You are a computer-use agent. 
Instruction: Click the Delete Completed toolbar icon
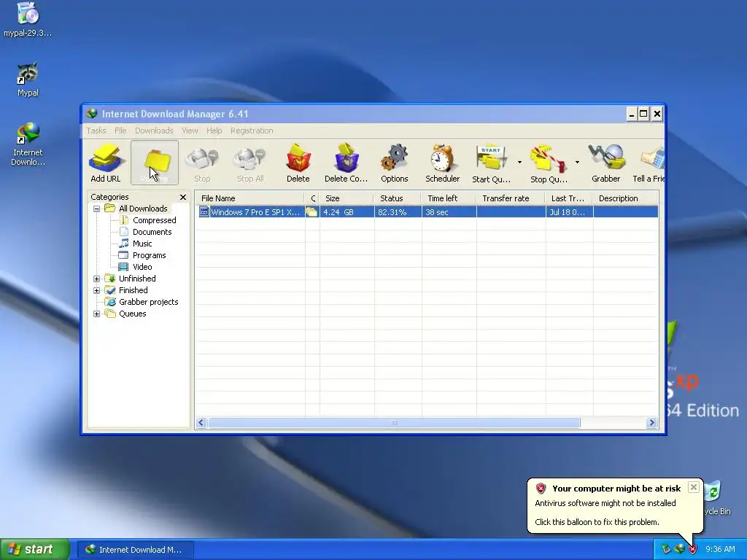[x=346, y=163]
